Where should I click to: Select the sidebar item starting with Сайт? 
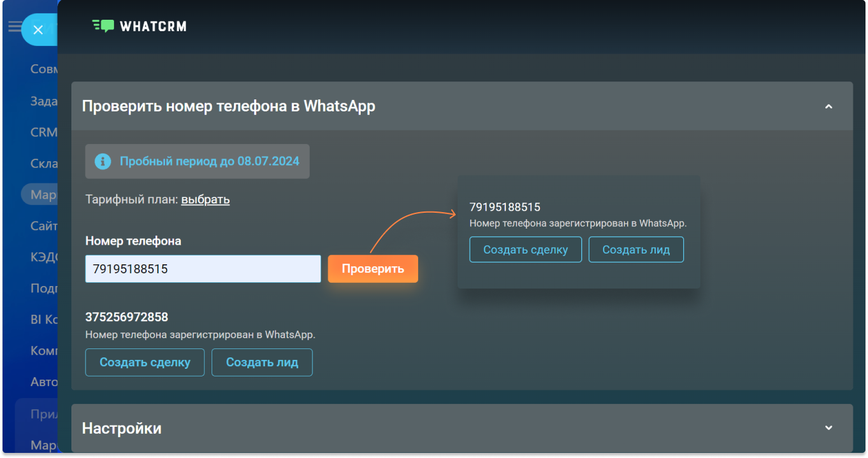tap(43, 225)
